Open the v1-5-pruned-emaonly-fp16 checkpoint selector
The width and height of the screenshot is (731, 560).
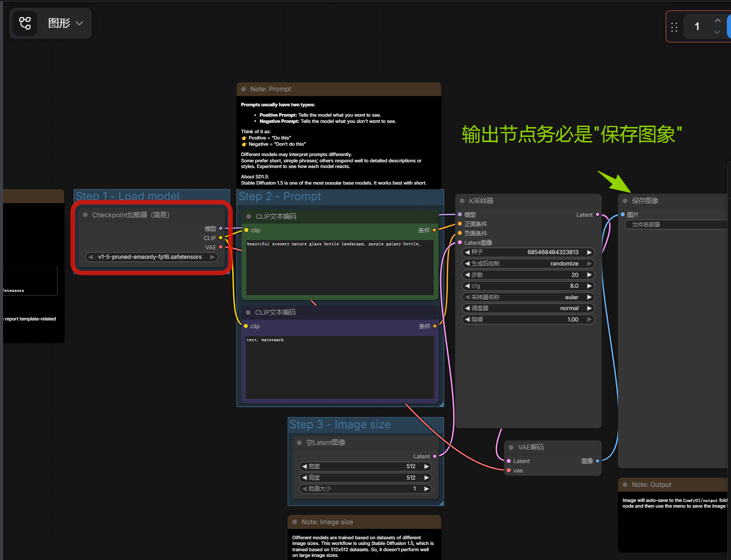(151, 257)
